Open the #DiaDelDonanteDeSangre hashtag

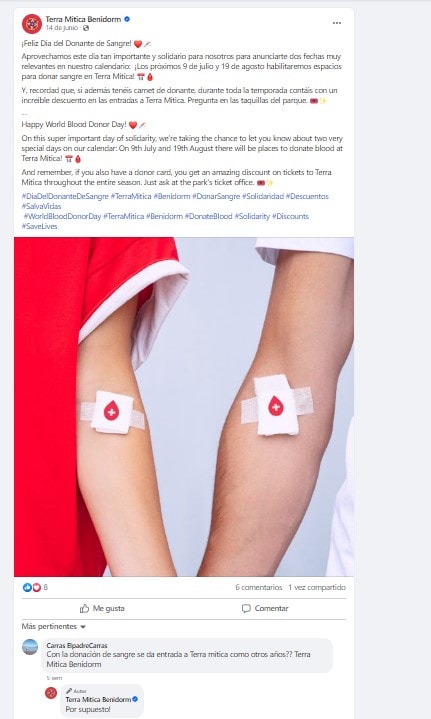65,196
